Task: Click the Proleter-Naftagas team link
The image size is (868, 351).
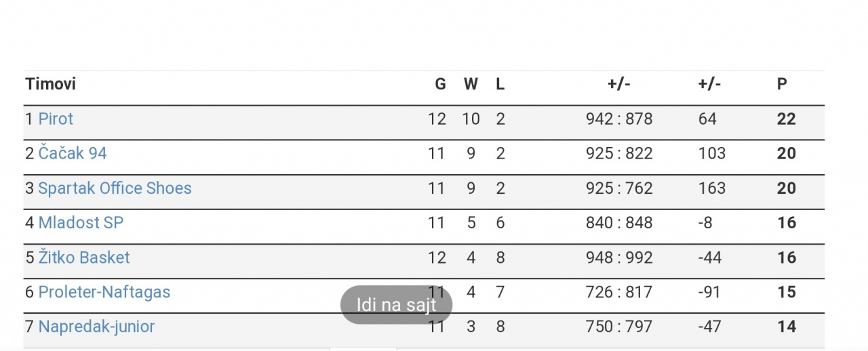Action: pyautogui.click(x=104, y=292)
